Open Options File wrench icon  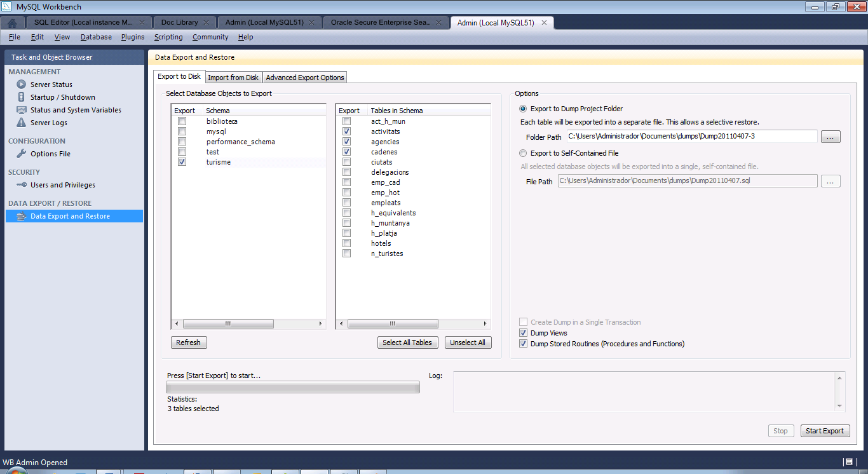pos(22,154)
